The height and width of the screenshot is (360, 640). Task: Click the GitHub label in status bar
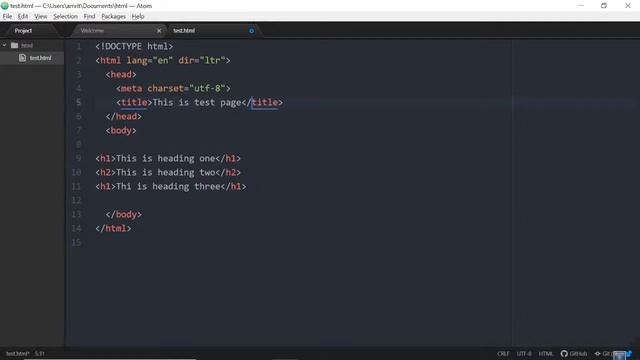coord(578,353)
